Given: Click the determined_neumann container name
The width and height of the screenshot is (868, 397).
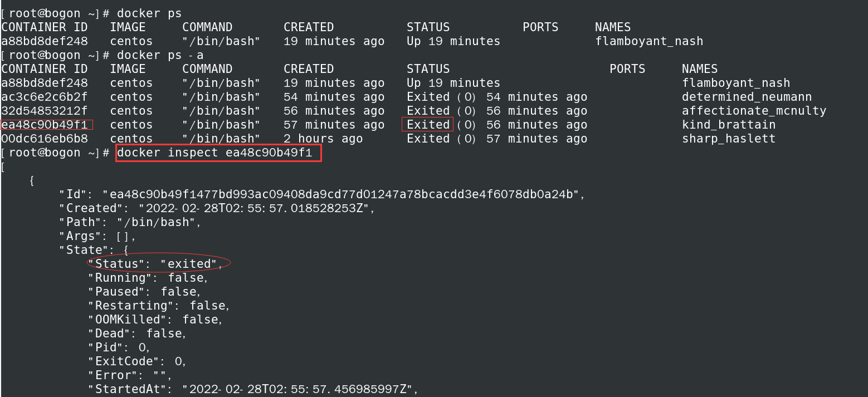Looking at the screenshot, I should pyautogui.click(x=747, y=97).
